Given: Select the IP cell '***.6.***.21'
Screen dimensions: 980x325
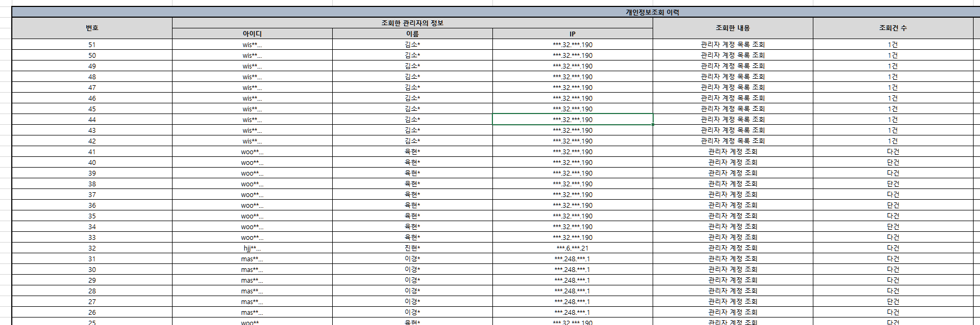Looking at the screenshot, I should [x=572, y=248].
